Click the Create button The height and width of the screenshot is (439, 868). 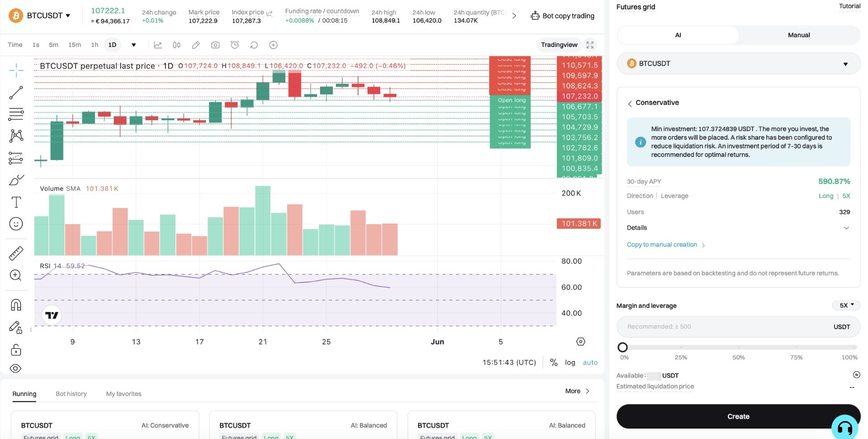[x=738, y=416]
